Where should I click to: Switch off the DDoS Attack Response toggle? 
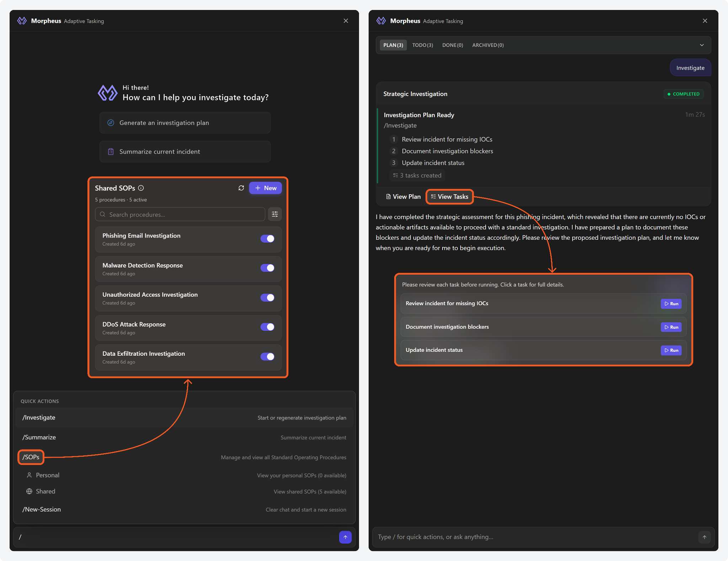267,327
